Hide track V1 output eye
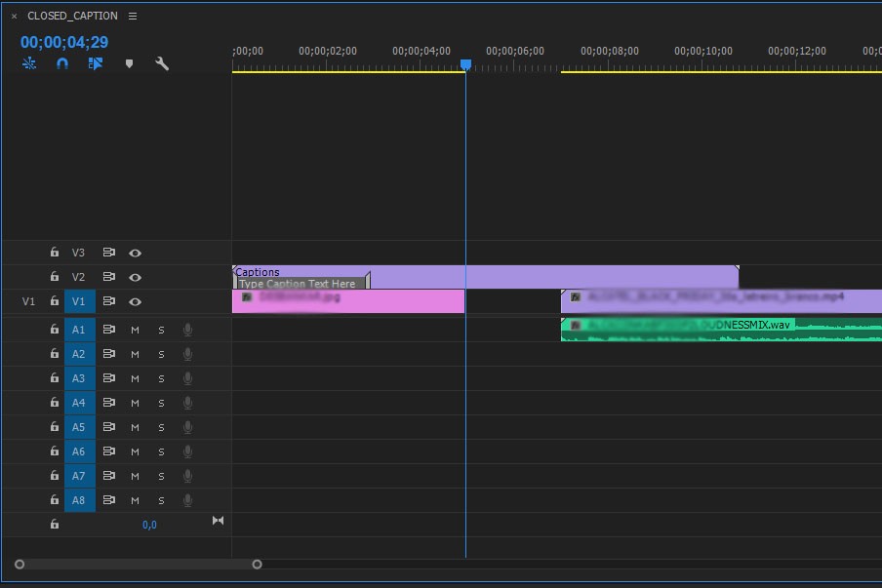Screen dimensions: 882x588 (x=135, y=302)
